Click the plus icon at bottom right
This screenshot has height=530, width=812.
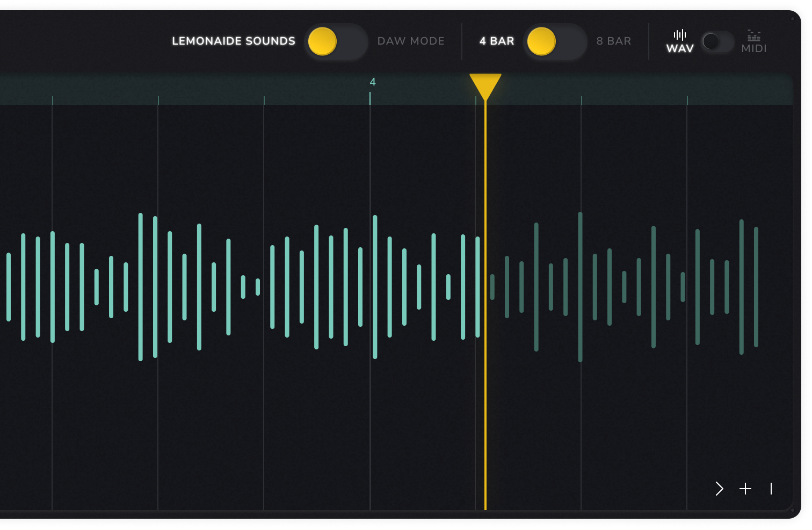click(x=745, y=489)
